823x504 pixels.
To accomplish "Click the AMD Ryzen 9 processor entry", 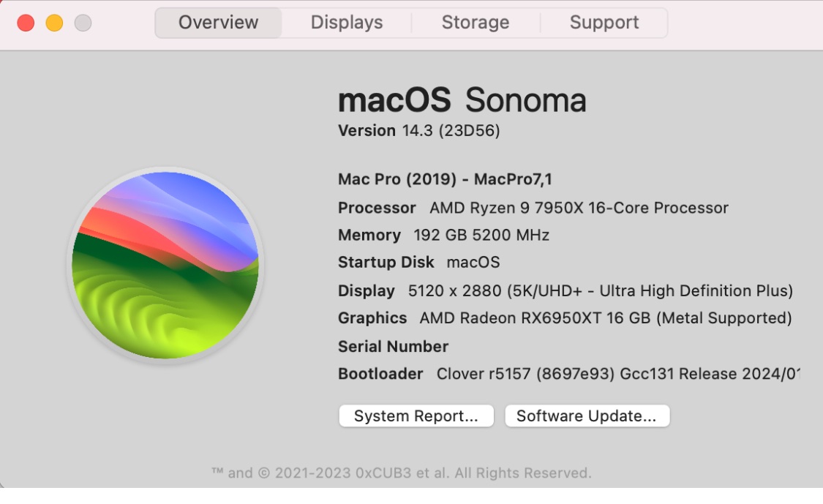I will point(578,208).
